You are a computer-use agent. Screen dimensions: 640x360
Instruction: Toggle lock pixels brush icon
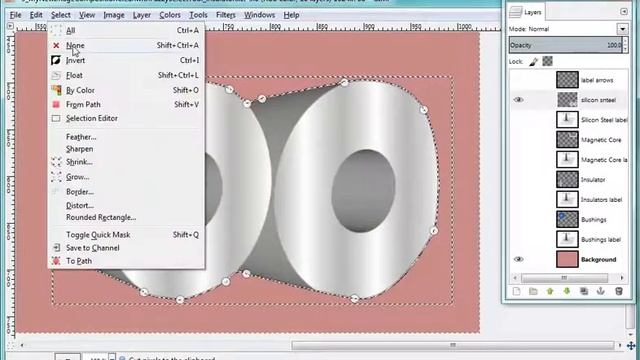533,62
